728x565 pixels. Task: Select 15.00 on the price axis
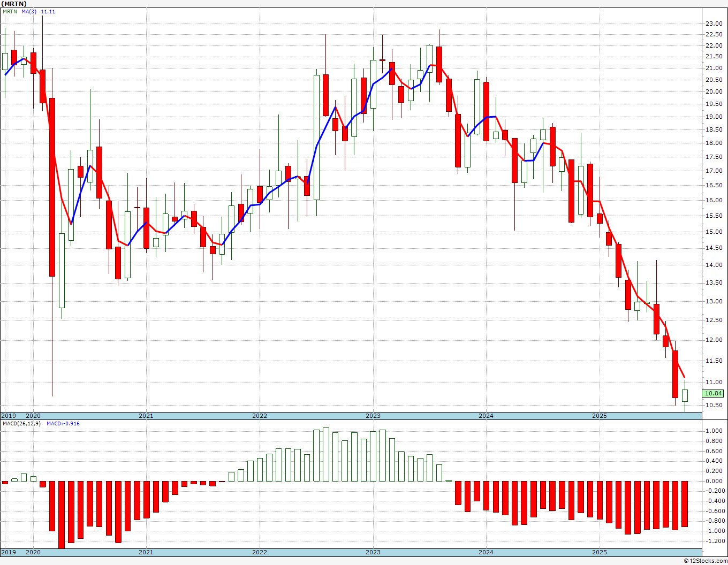tap(714, 232)
